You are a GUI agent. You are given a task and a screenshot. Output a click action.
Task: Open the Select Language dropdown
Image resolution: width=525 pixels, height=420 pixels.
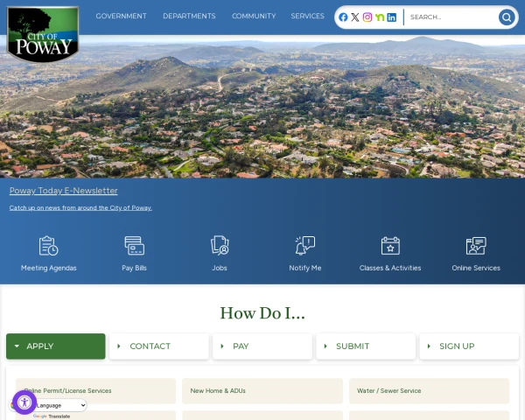point(60,405)
